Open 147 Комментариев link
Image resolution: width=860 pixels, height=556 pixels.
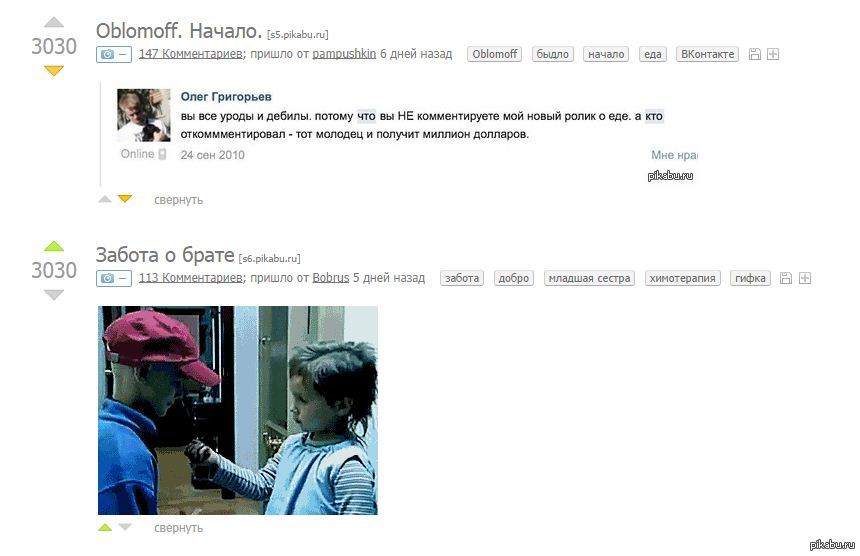tap(190, 54)
